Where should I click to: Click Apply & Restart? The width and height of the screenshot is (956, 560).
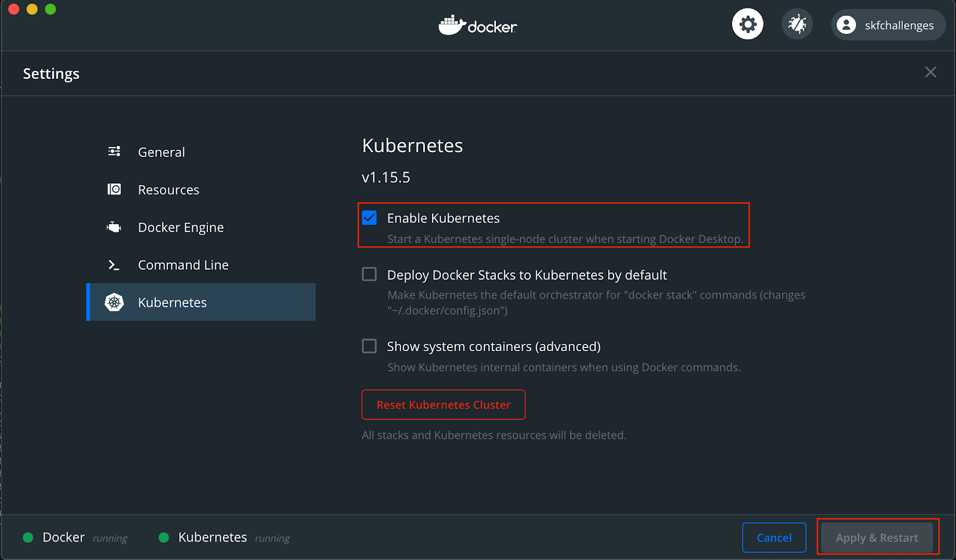pos(877,538)
